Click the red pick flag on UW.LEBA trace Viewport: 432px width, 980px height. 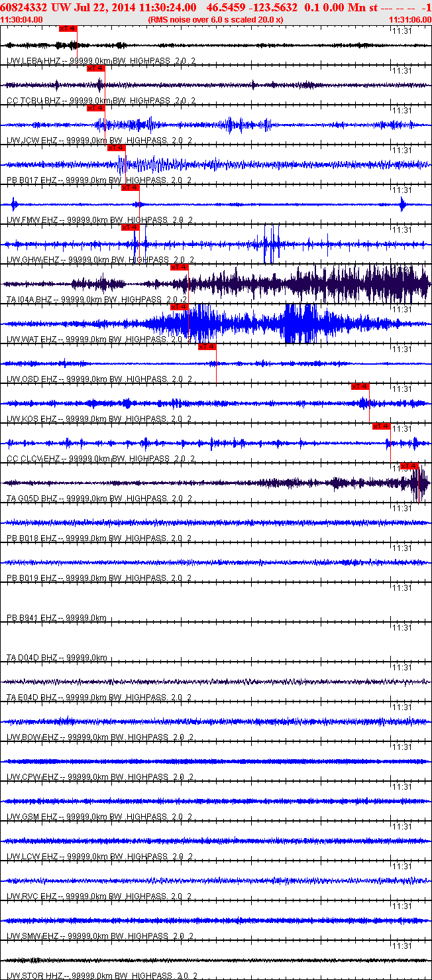pos(68,29)
